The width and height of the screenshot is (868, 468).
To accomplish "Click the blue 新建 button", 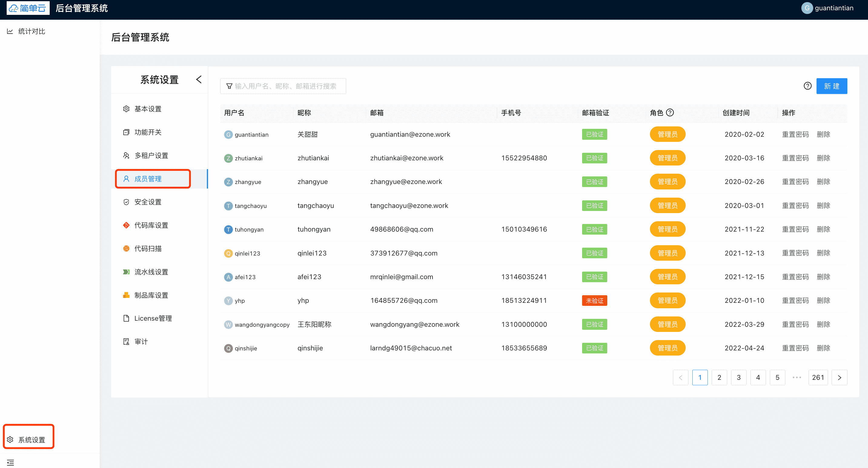I will (831, 86).
